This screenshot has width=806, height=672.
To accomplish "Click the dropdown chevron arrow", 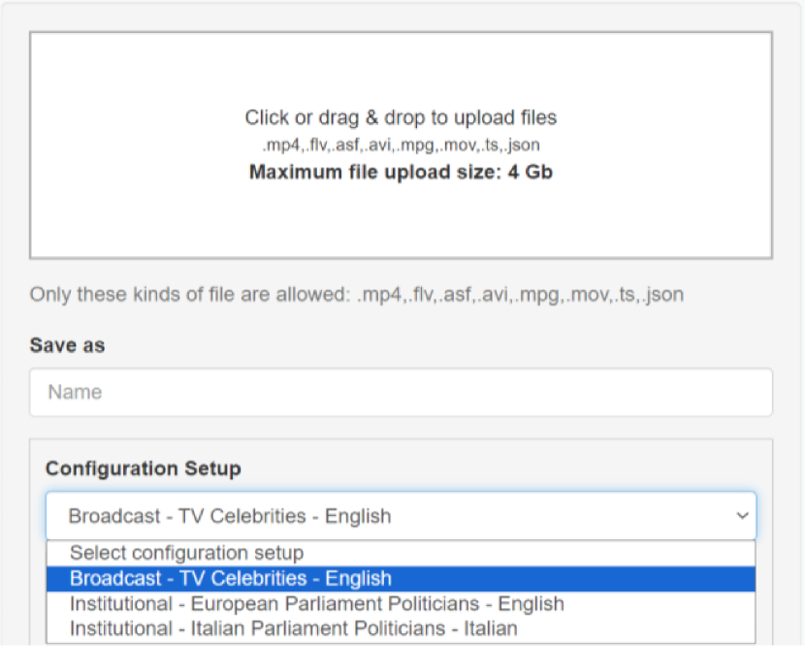I will tap(743, 516).
